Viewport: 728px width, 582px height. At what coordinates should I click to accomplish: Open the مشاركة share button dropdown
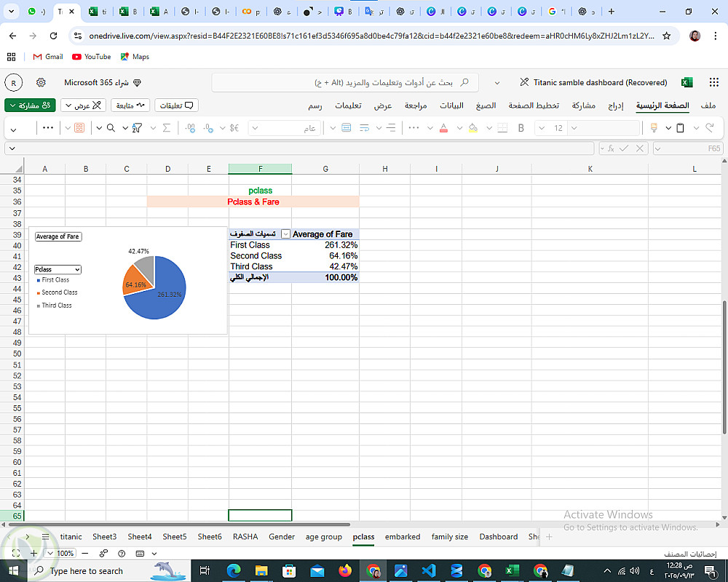(x=12, y=105)
